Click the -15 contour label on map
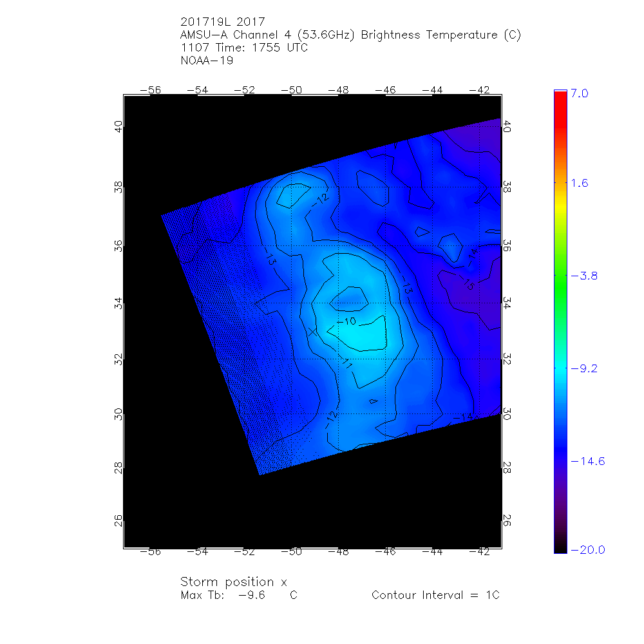The height and width of the screenshot is (644, 644). point(468,284)
